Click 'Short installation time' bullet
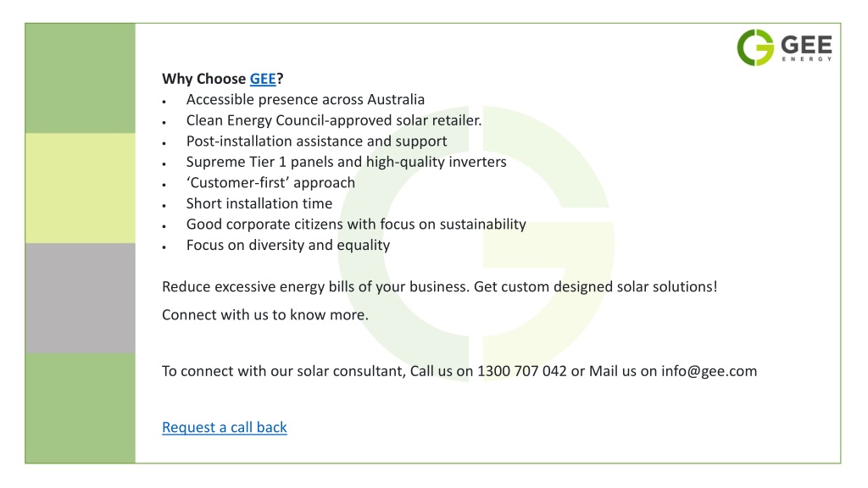 tap(259, 203)
